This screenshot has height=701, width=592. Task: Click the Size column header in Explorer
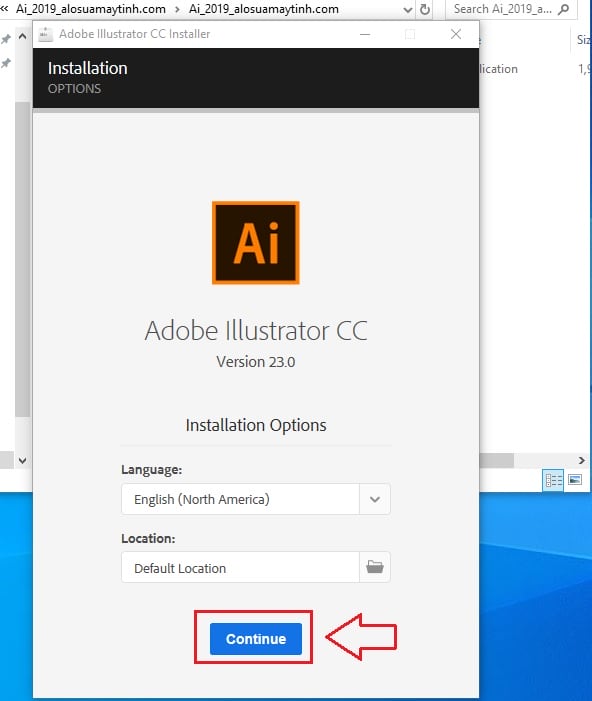(x=584, y=40)
